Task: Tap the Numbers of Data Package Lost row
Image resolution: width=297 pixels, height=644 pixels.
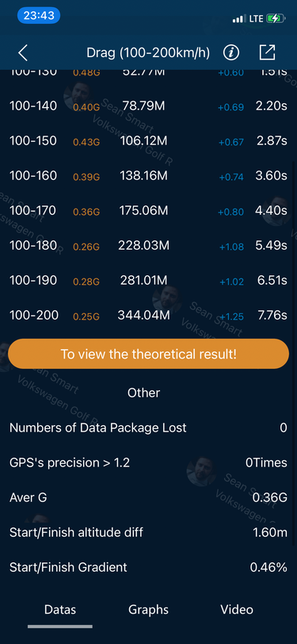Action: [149, 428]
